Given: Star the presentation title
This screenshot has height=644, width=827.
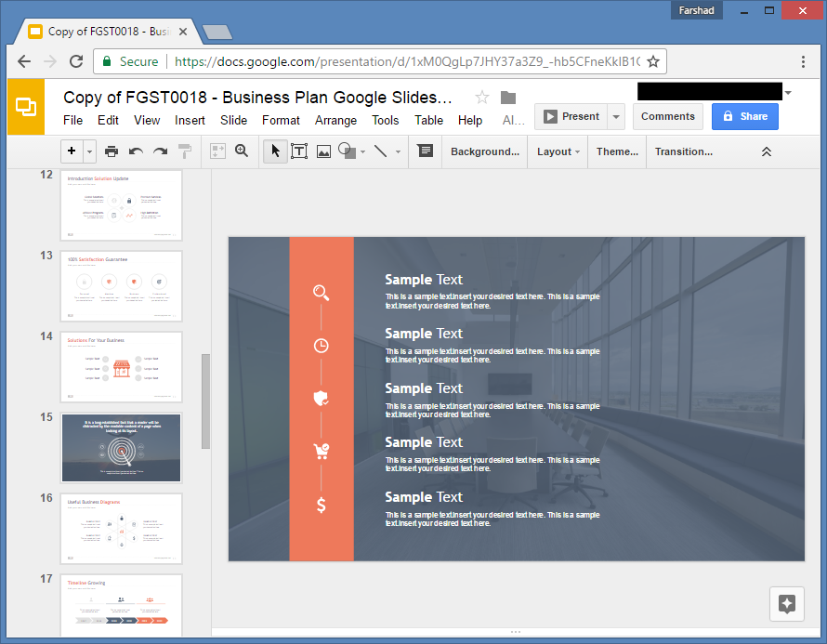Looking at the screenshot, I should (482, 98).
